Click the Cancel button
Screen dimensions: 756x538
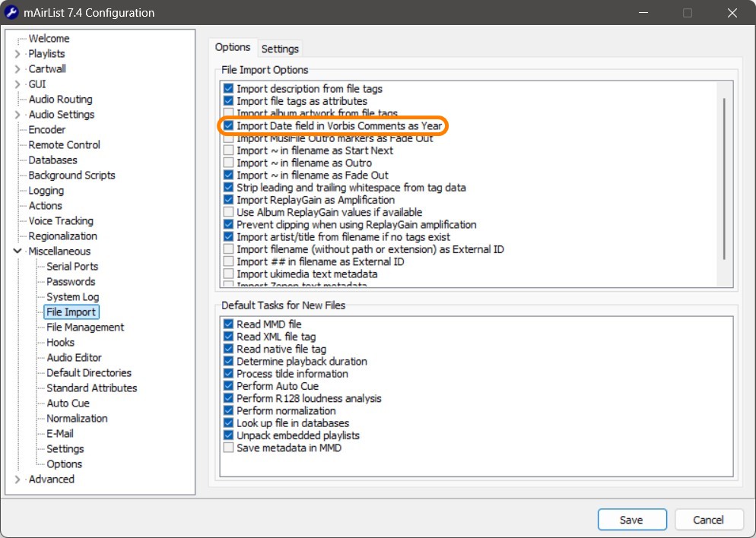[709, 520]
